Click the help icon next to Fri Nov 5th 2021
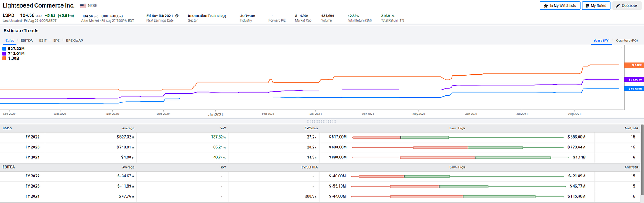 click(176, 15)
